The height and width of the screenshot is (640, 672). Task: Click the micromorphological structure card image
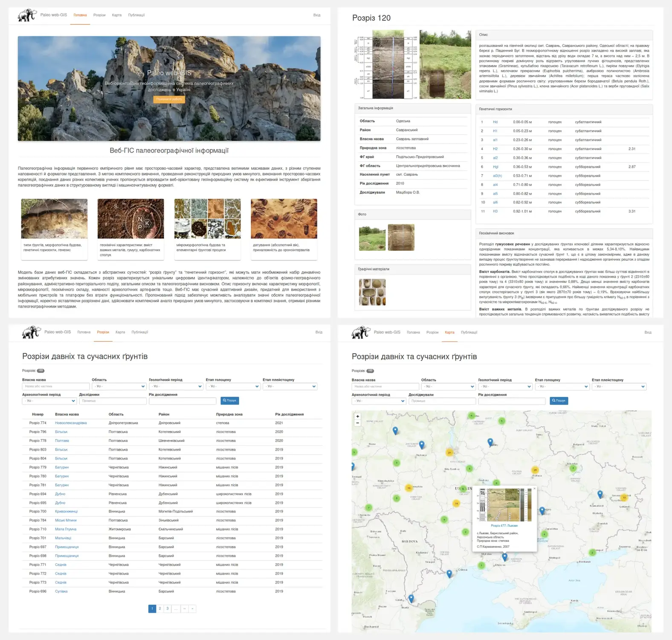(x=207, y=218)
